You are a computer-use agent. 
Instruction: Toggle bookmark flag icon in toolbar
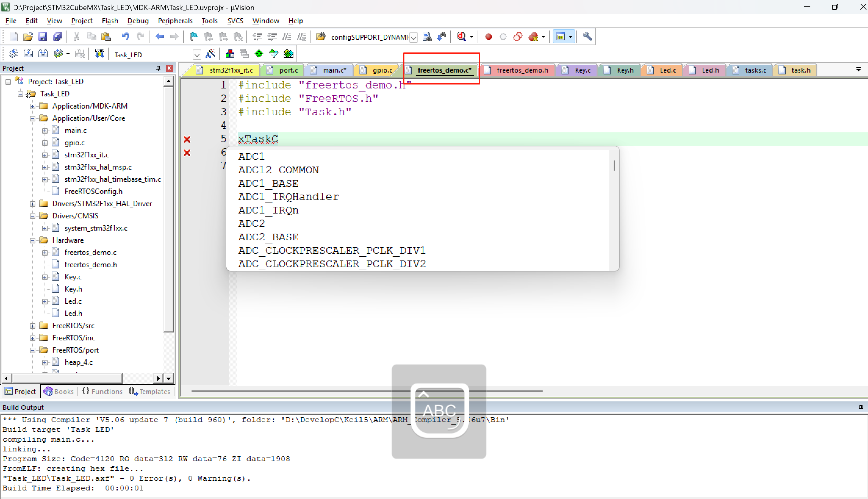pos(194,37)
